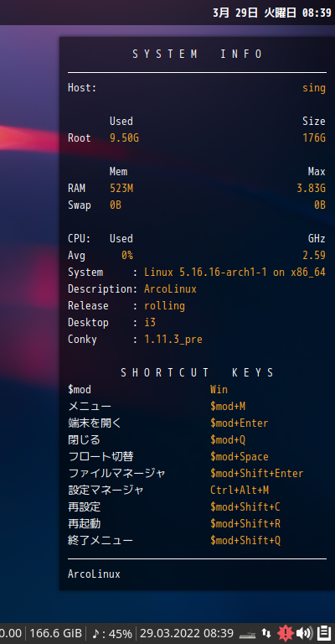Select the Host name value sing

[x=314, y=88]
